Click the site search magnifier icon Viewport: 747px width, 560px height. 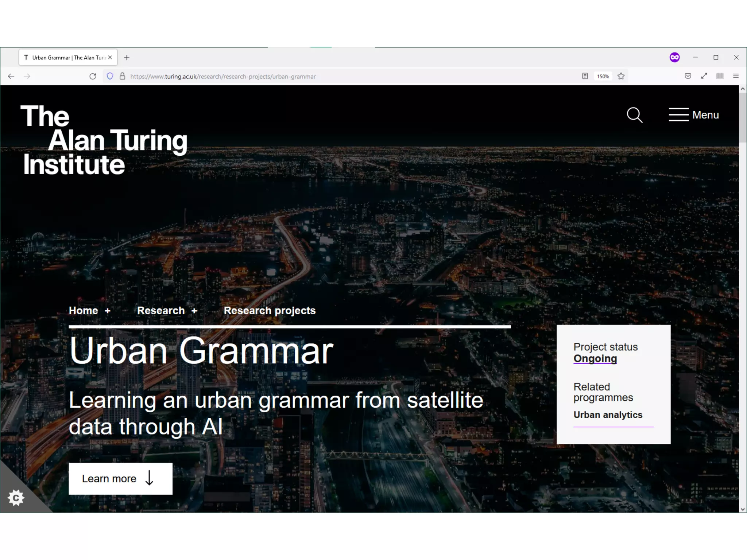[634, 115]
